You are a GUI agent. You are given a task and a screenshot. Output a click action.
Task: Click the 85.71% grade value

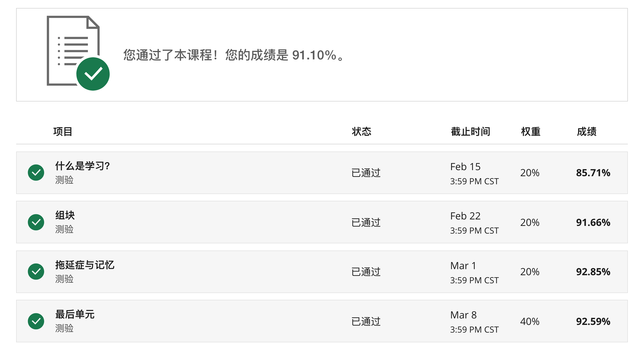coord(593,173)
